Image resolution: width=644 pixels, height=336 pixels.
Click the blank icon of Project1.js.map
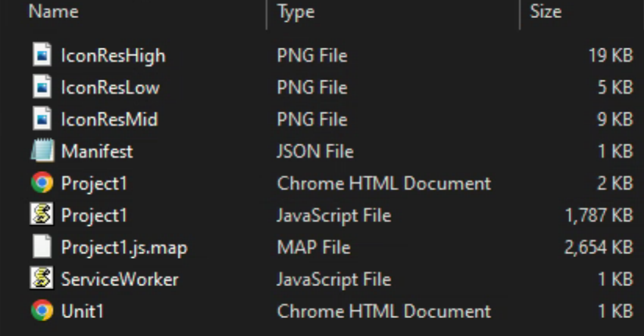[42, 246]
